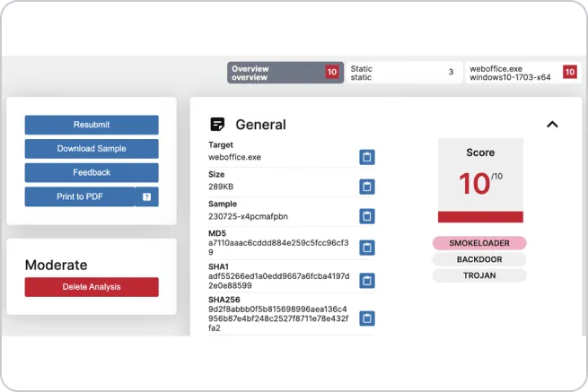Click the General heading text
Viewport: 588px width, 392px height.
[260, 125]
